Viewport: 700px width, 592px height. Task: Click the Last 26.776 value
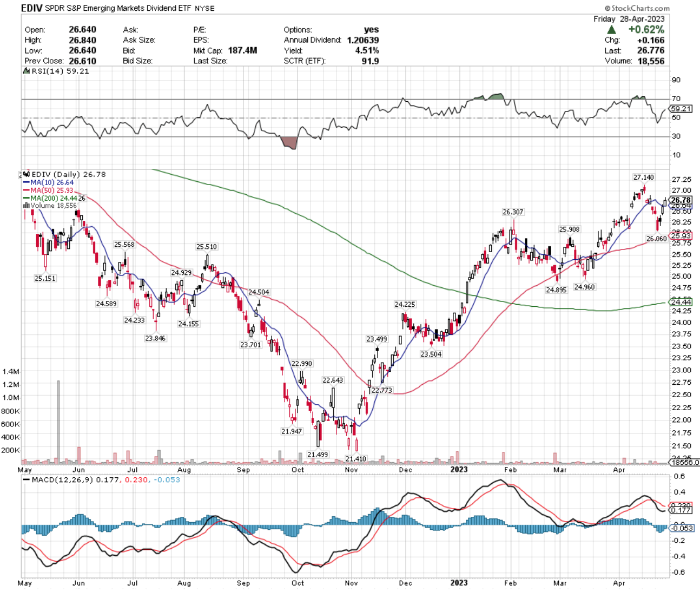point(651,50)
